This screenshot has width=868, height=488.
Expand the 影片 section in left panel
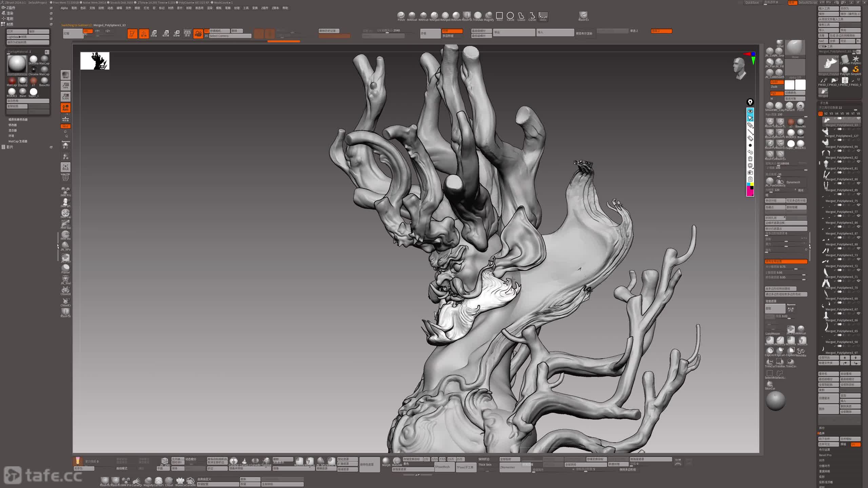[x=10, y=147]
